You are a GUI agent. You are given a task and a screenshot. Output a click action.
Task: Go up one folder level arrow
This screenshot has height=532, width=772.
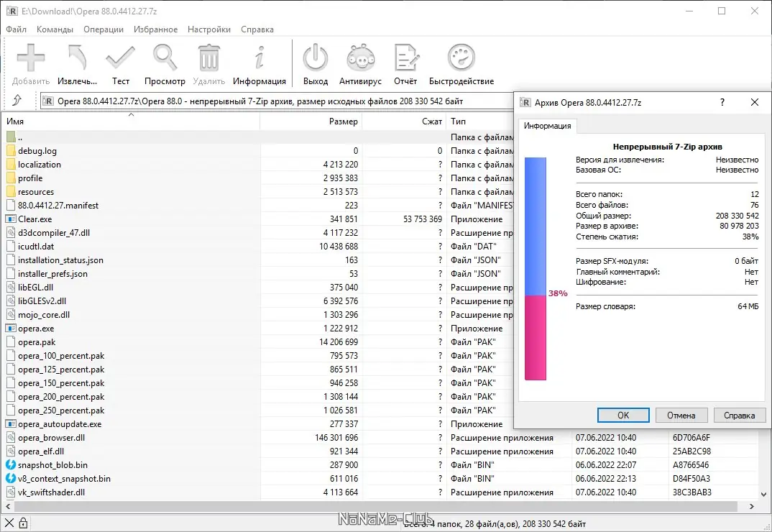[17, 101]
